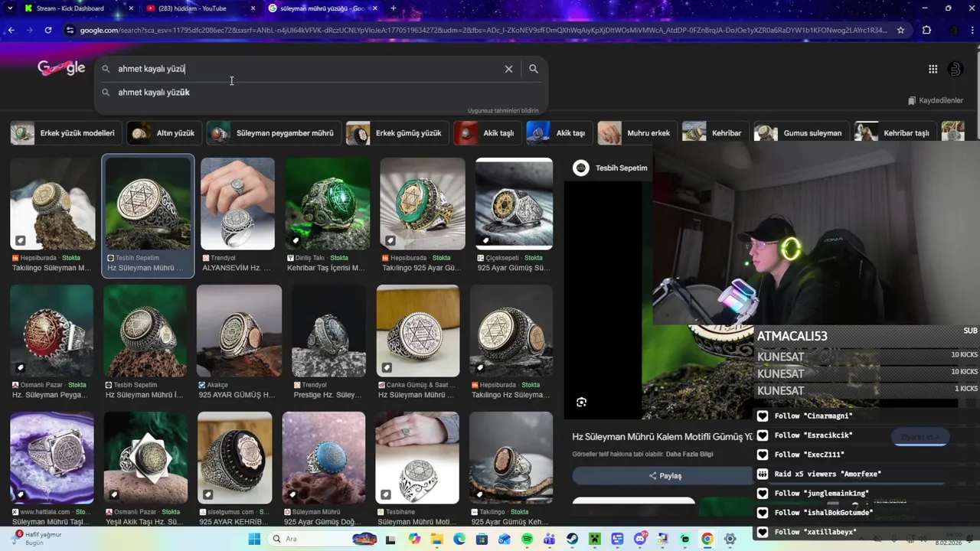The height and width of the screenshot is (551, 980).
Task: Filter by Akik taşlı chip
Action: tap(486, 133)
